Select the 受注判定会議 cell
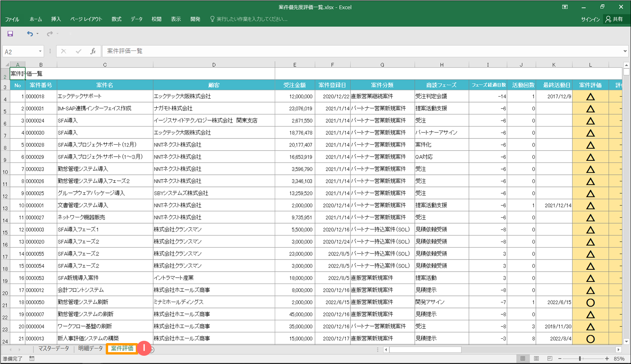This screenshot has height=364, width=631. click(x=441, y=96)
